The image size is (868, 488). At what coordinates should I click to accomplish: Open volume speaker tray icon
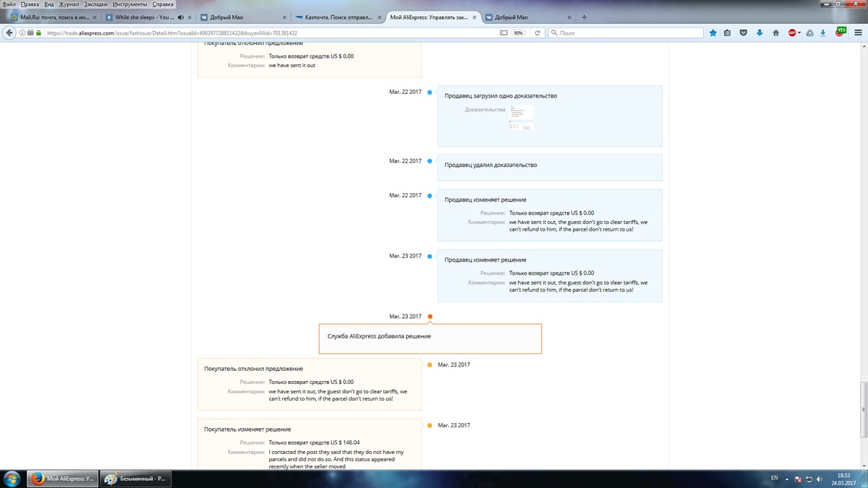click(x=820, y=479)
